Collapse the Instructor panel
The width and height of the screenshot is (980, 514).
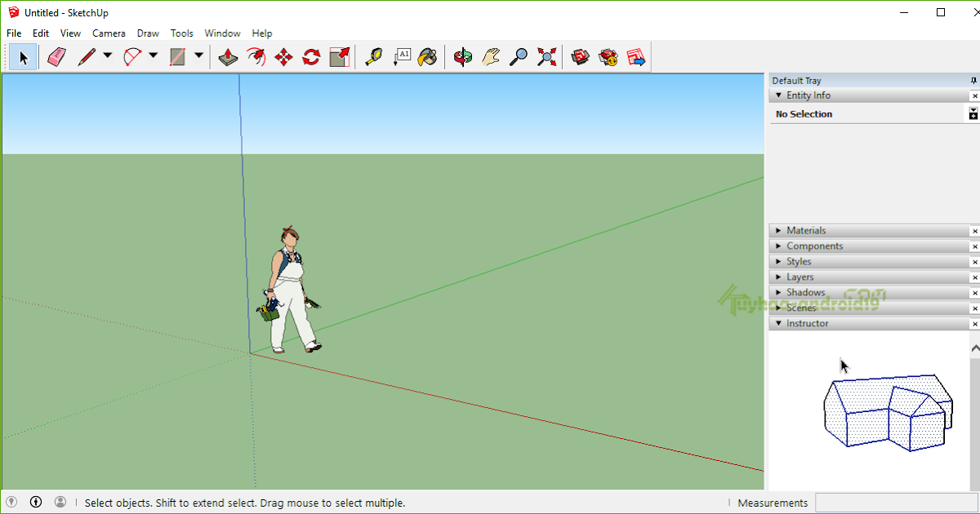pyautogui.click(x=778, y=324)
